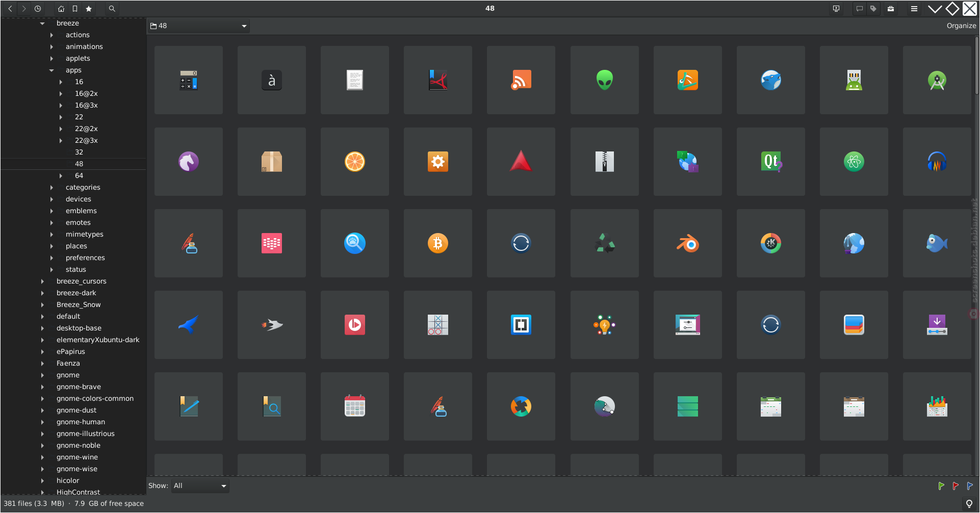Toggle the red selection flag

(956, 486)
